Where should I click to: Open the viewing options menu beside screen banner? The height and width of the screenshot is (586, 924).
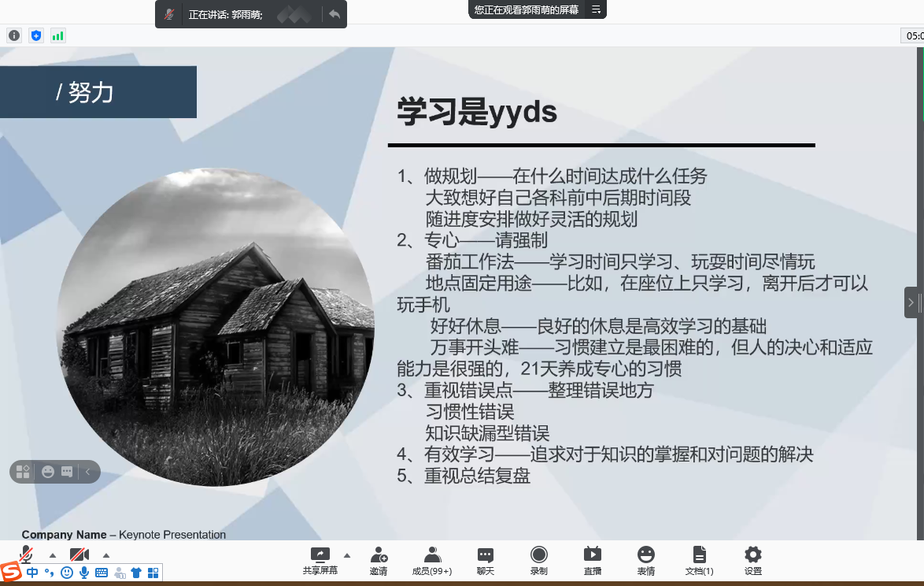[596, 9]
